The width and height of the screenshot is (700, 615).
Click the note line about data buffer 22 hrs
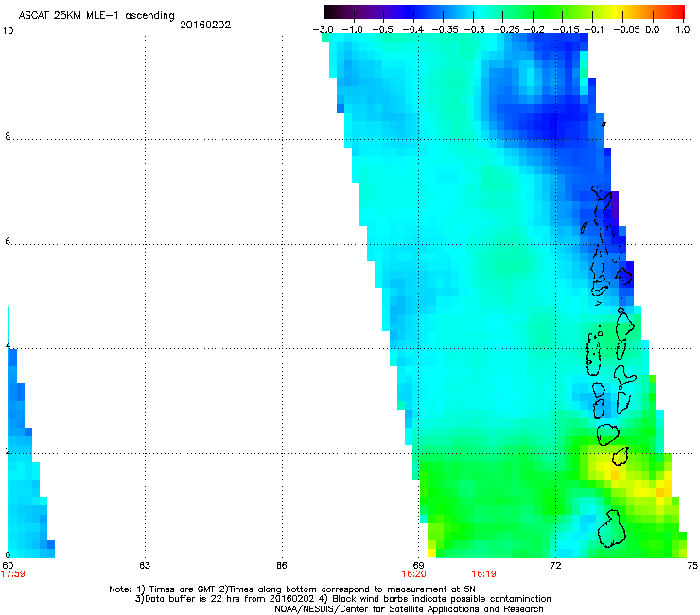point(342,599)
